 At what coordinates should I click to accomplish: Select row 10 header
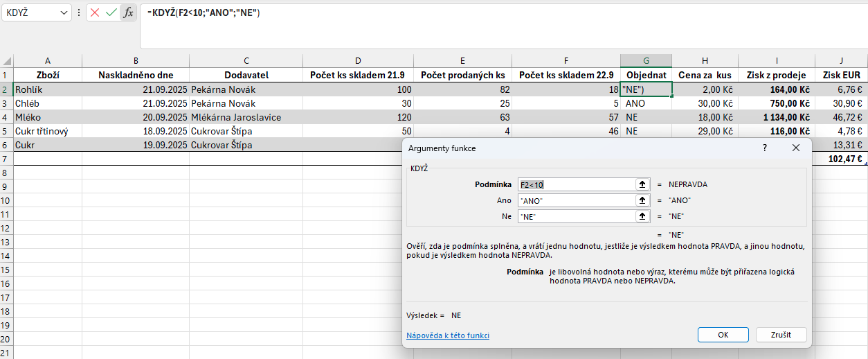6,200
